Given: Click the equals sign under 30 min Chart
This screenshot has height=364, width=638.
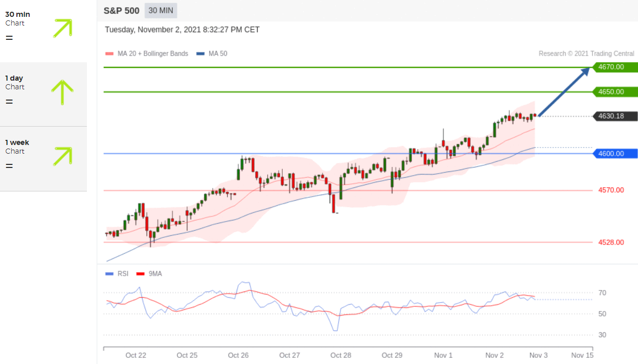Looking at the screenshot, I should [9, 38].
